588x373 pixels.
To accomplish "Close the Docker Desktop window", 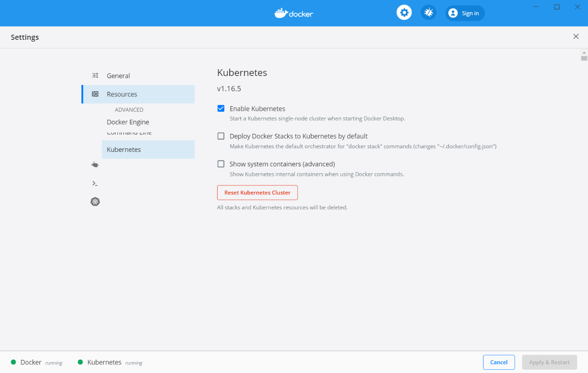I will 577,7.
